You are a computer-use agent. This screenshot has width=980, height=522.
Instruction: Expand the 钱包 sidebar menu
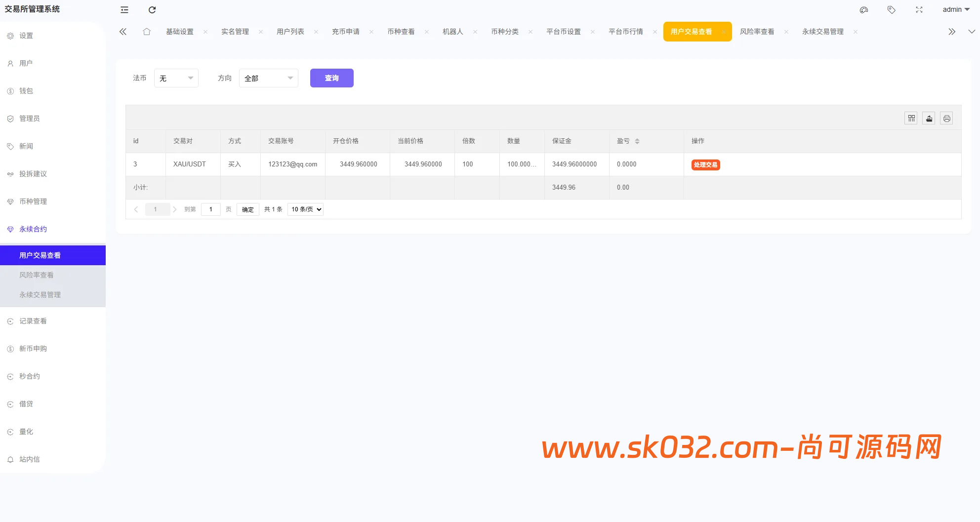[53, 91]
